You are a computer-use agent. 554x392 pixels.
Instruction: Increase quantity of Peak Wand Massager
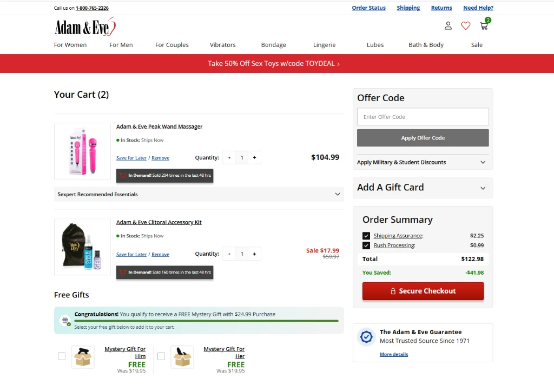(x=254, y=157)
